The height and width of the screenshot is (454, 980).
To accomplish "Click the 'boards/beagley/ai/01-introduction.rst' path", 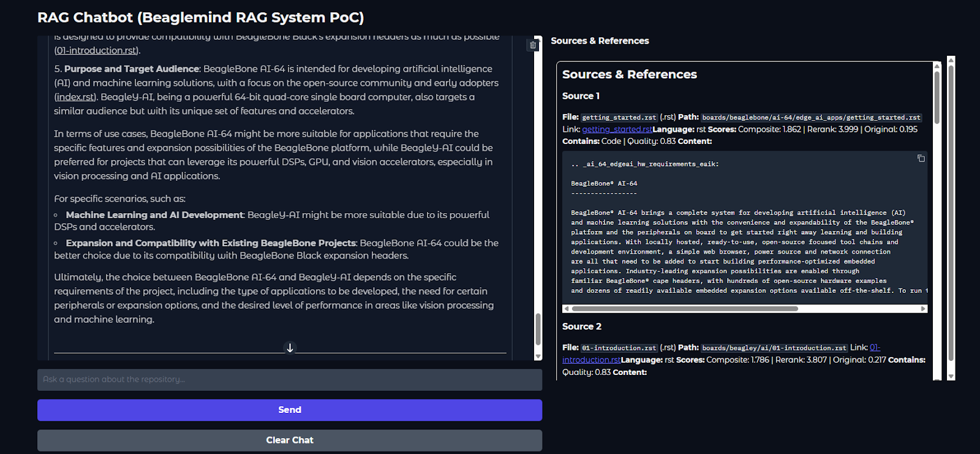I will click(x=774, y=348).
